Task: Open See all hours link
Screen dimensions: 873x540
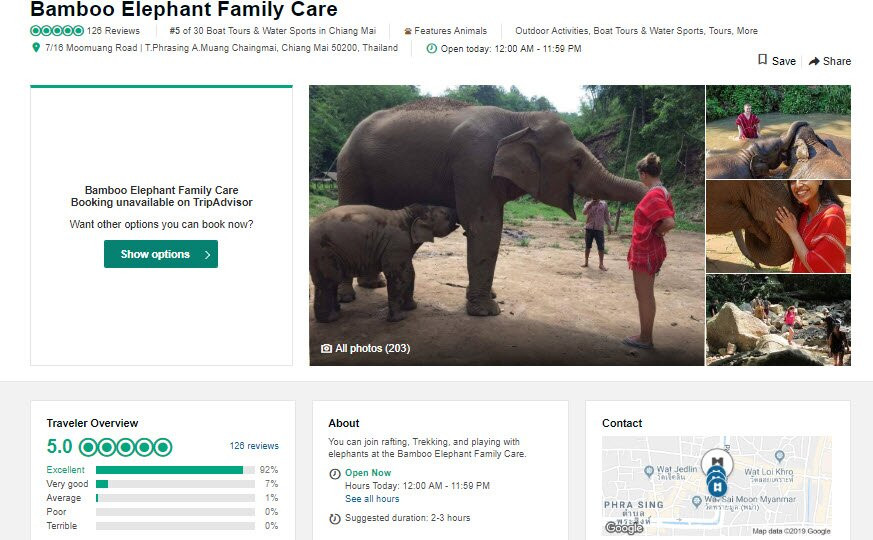Action: click(372, 499)
